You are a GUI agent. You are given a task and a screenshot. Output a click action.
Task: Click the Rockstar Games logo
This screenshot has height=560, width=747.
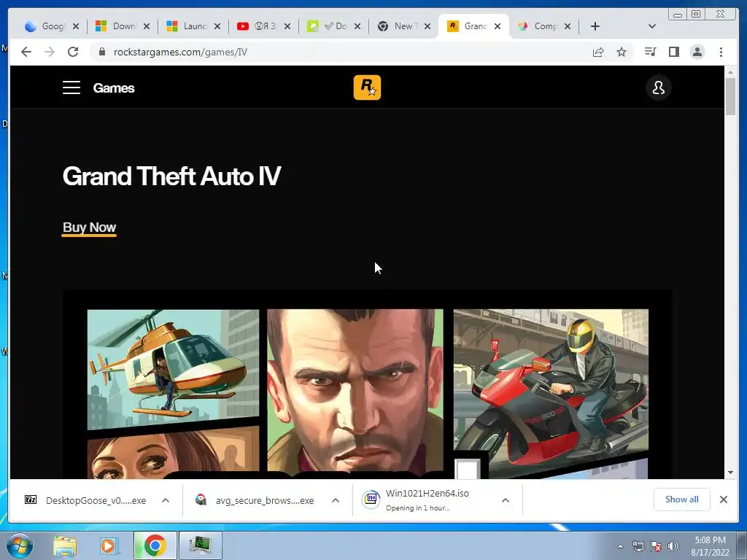tap(368, 87)
